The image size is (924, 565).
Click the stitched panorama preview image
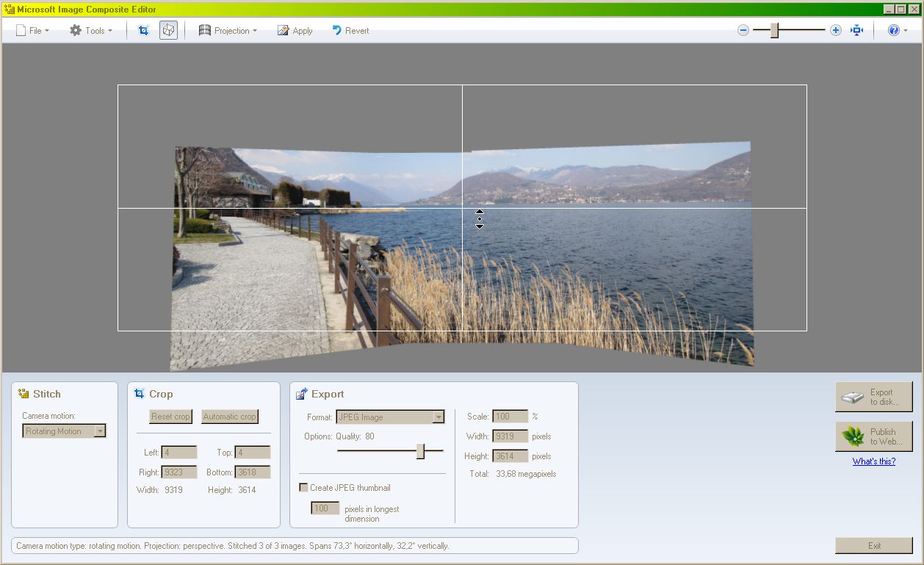[x=461, y=256]
